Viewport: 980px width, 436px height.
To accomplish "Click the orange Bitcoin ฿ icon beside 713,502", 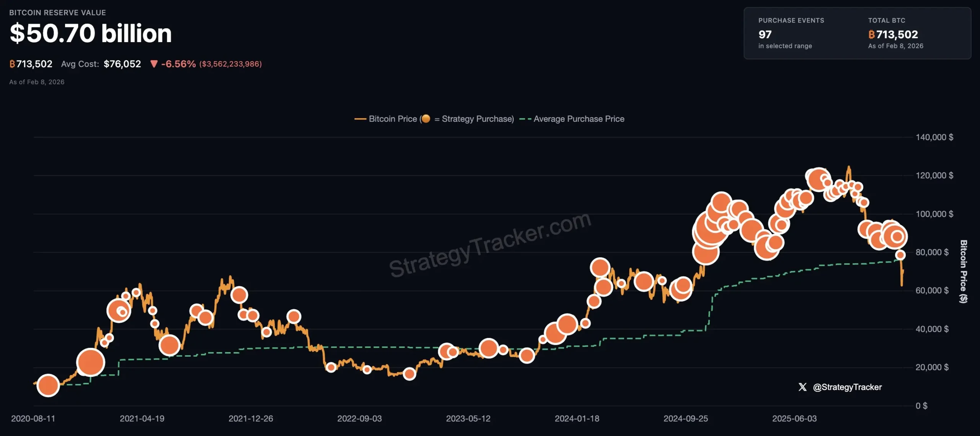I will 13,64.
